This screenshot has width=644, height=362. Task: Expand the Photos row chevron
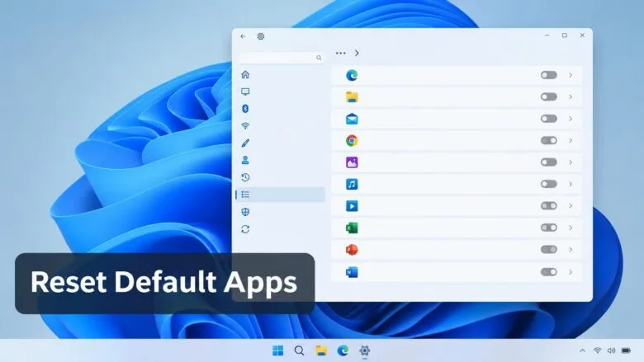point(571,162)
